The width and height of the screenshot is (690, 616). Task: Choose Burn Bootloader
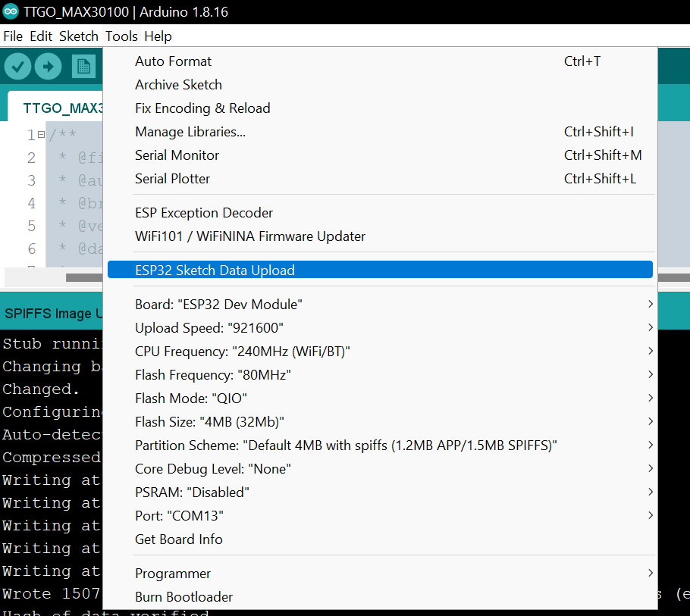380,596
